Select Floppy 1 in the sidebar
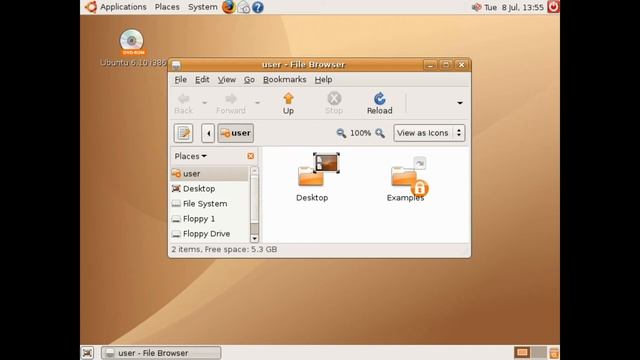640x360 pixels. point(209,219)
